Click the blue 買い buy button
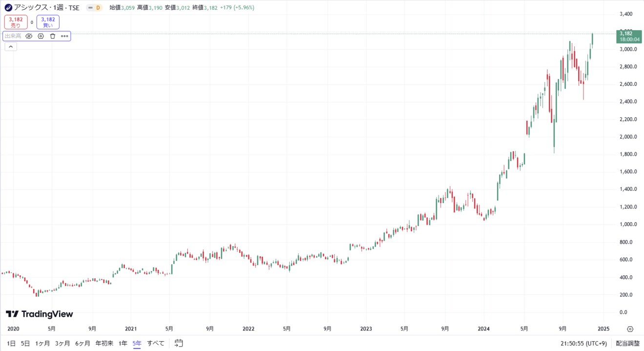 pos(48,22)
